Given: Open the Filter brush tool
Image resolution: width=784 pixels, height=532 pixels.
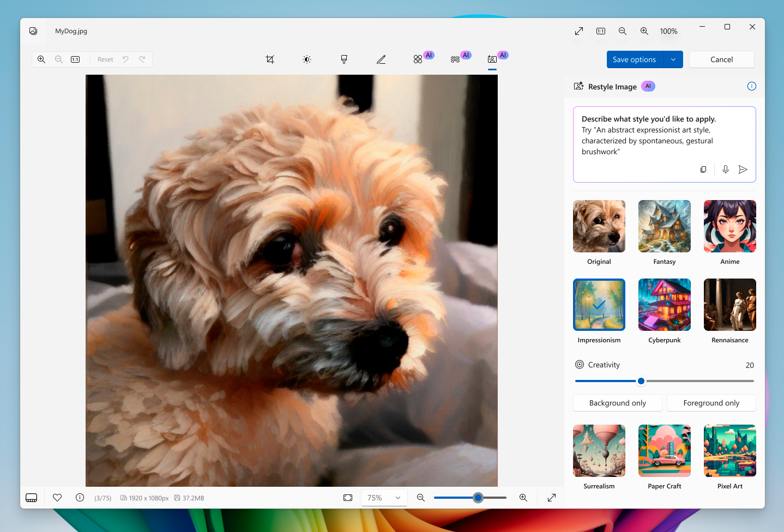Looking at the screenshot, I should 344,59.
